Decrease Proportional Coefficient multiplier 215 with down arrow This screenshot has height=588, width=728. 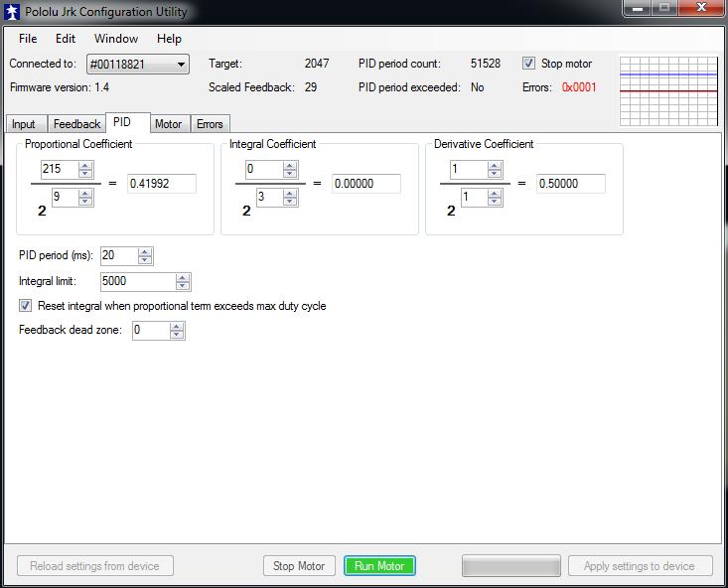(x=85, y=173)
